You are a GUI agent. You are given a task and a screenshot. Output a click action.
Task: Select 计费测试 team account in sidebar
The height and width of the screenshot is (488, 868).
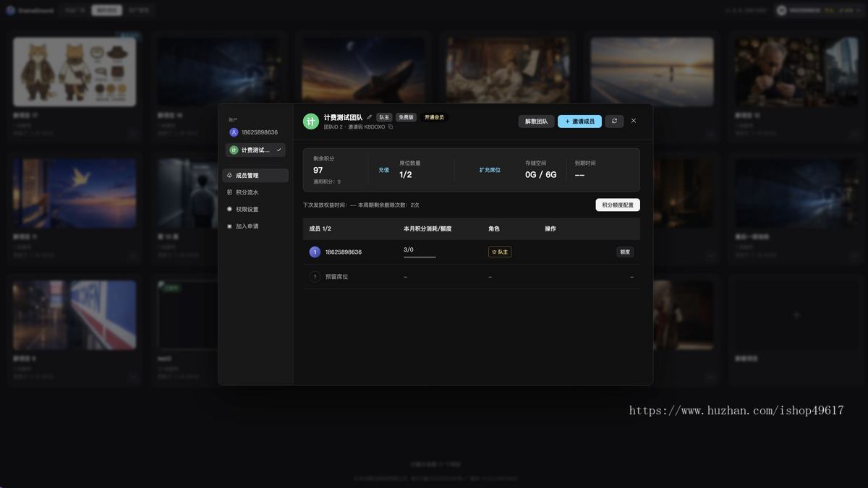coord(255,150)
